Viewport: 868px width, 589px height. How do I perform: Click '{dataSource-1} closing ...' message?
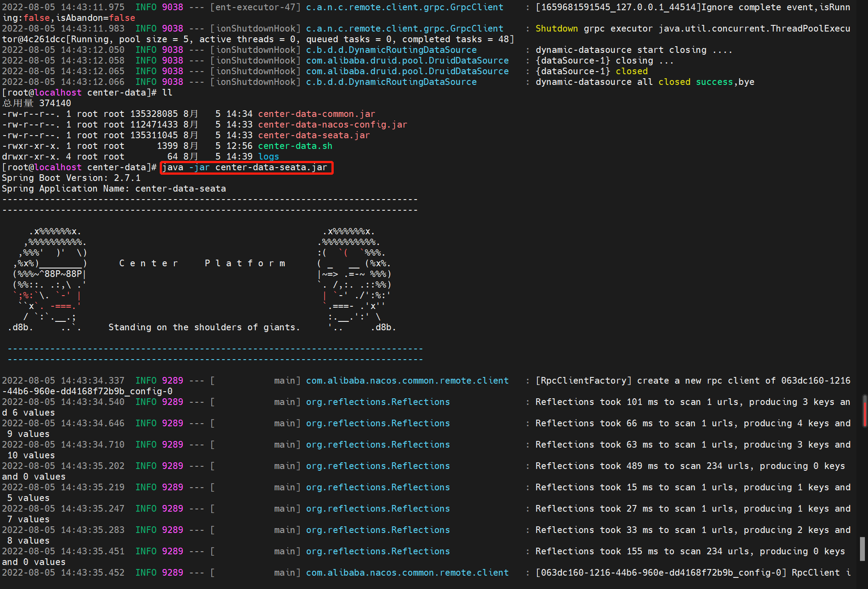pos(605,60)
